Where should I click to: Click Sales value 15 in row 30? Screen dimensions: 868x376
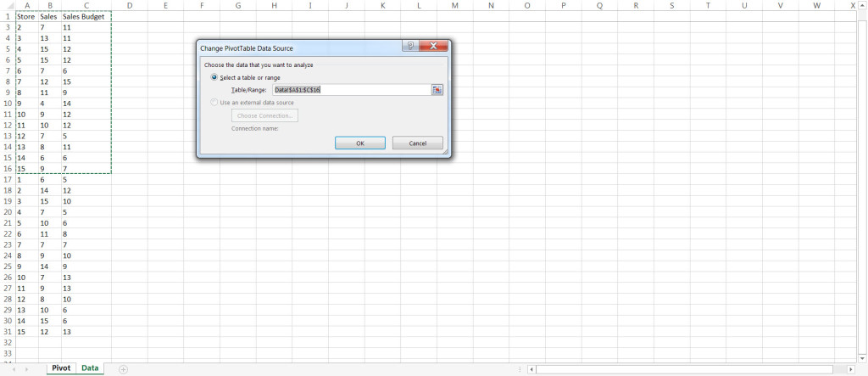coord(50,321)
